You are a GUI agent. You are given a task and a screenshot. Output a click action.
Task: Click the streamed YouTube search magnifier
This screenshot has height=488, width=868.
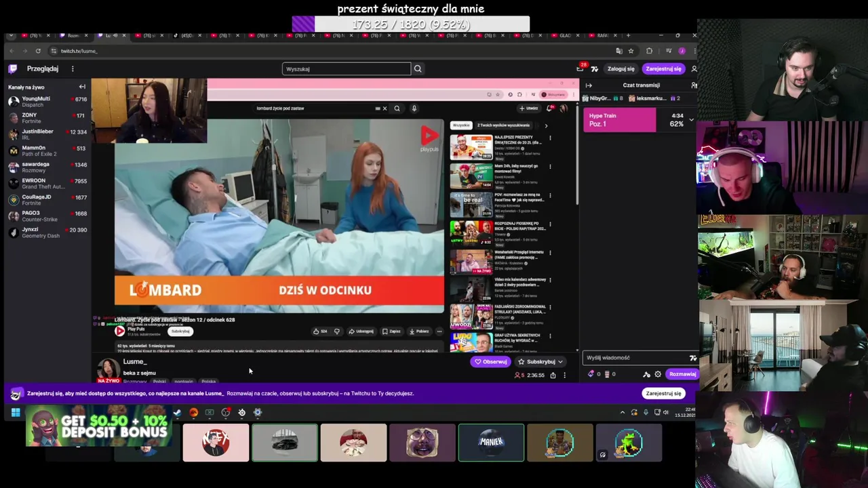tap(397, 108)
